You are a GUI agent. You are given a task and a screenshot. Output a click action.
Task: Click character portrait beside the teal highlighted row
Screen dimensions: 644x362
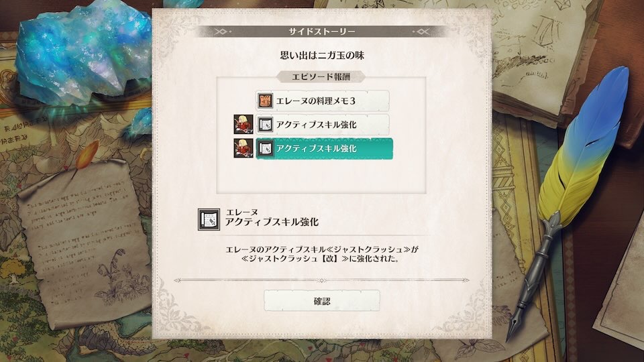[x=243, y=148]
